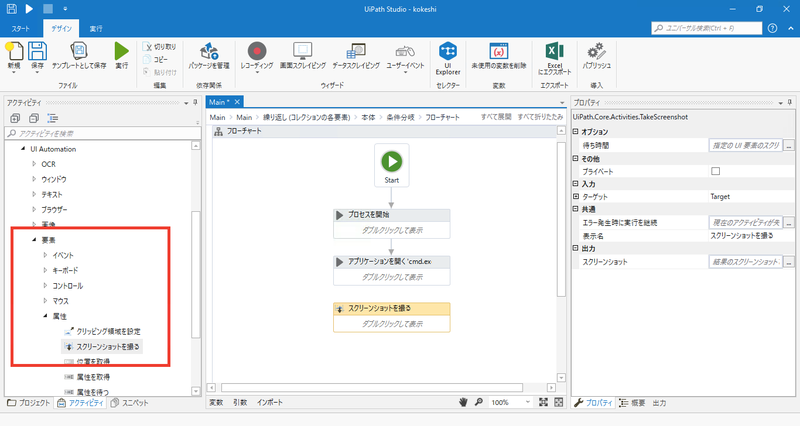
Task: Click the Run play icon in the title bar
Action: 29,9
